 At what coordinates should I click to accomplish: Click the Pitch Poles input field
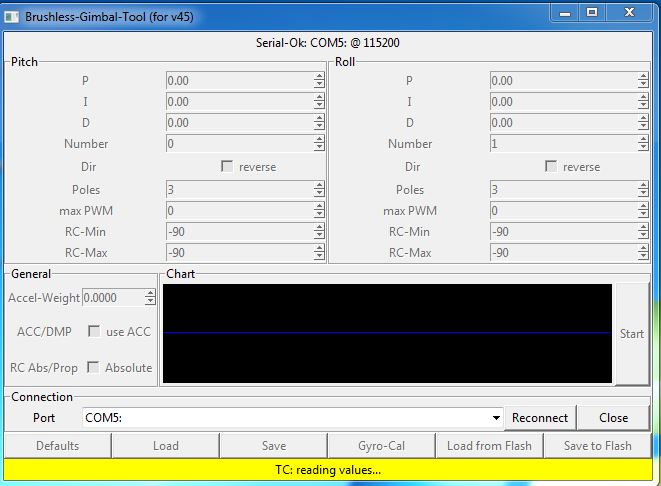[240, 190]
